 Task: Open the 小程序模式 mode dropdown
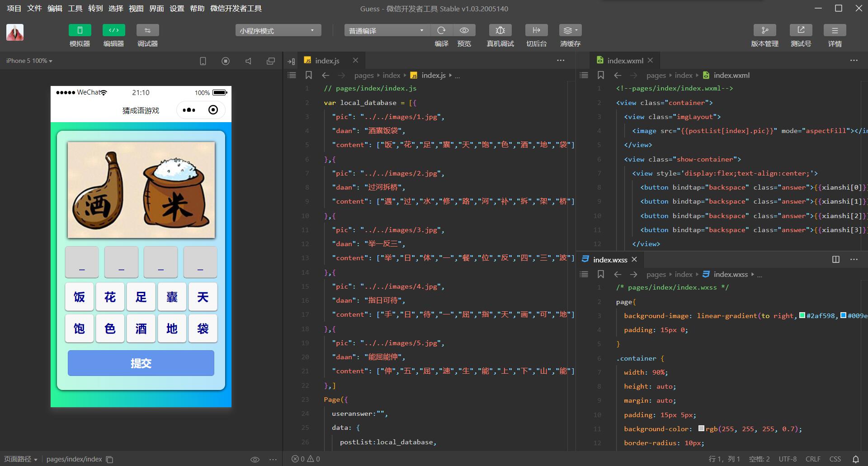point(278,30)
